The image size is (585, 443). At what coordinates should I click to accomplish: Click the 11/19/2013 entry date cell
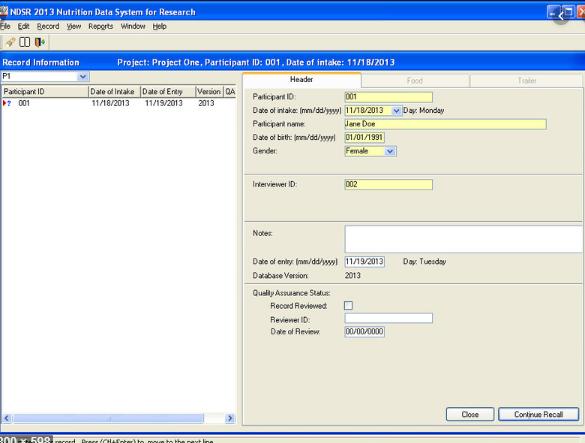pyautogui.click(x=164, y=103)
